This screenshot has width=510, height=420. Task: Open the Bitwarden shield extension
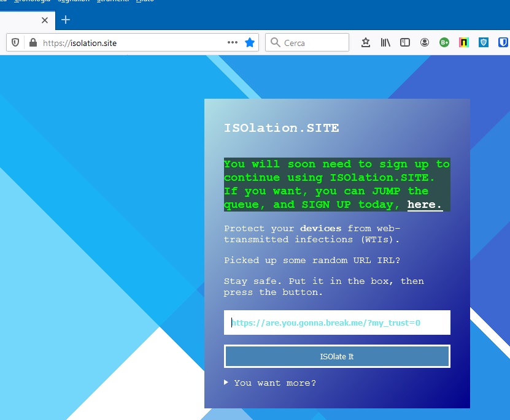(503, 42)
